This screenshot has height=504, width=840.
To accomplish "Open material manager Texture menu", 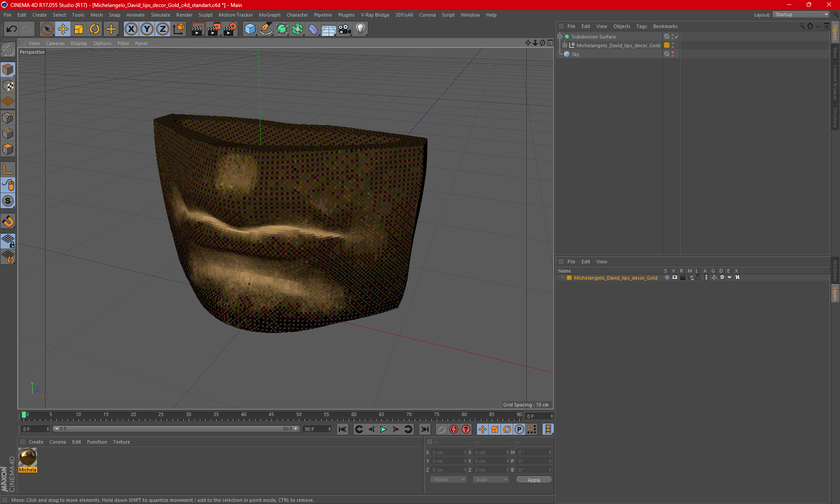I will (121, 442).
